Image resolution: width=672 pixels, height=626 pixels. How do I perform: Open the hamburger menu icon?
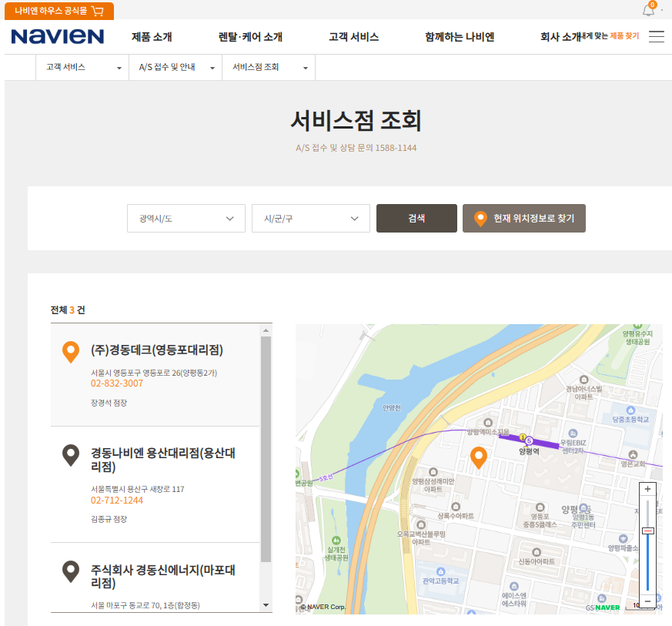(x=656, y=36)
